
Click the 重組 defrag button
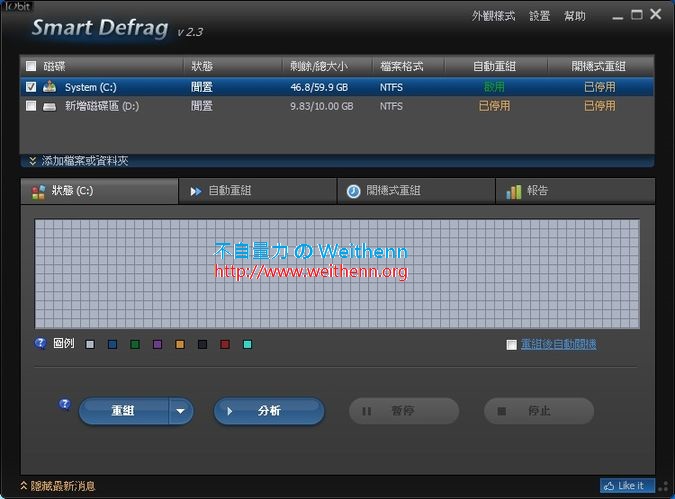pos(124,411)
